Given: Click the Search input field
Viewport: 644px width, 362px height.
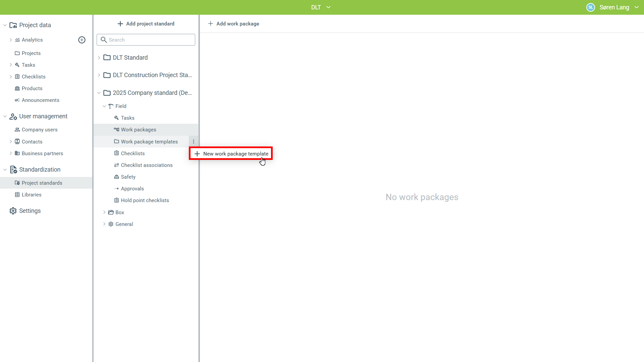Looking at the screenshot, I should (x=146, y=40).
